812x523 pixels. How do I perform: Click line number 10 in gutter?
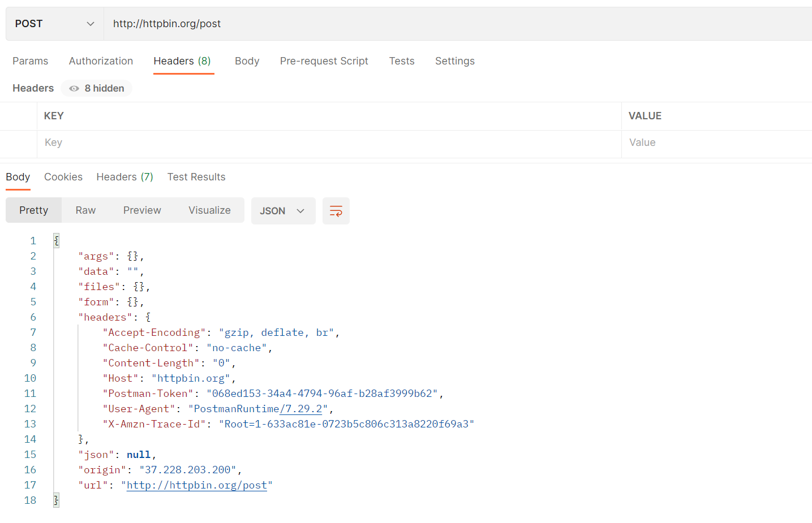point(30,378)
